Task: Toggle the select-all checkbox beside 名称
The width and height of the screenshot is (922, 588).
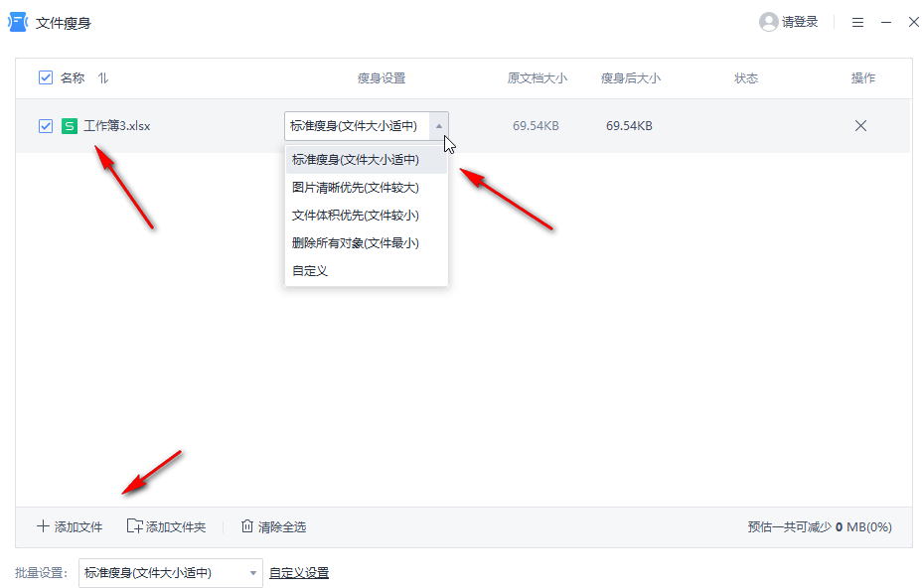Action: pos(45,77)
